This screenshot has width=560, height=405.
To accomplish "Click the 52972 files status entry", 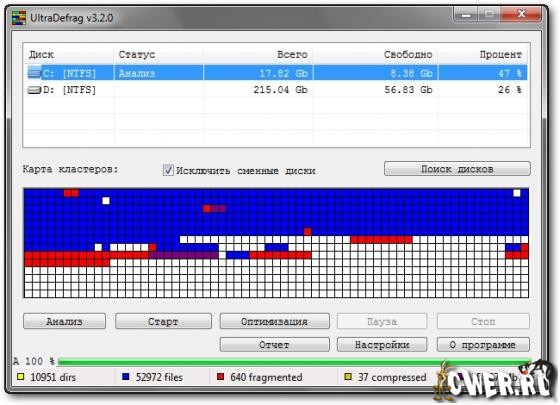I will [x=159, y=377].
